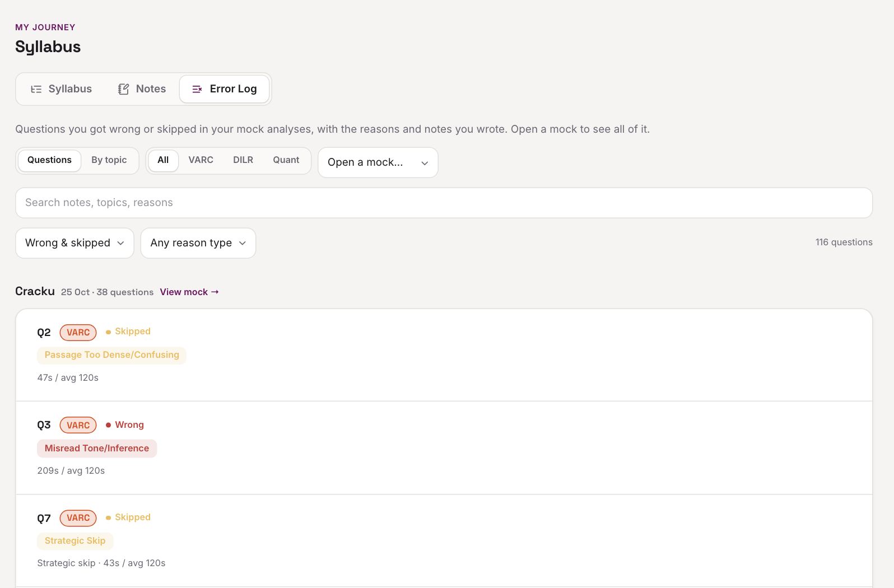Click the Error Log tab icon

pyautogui.click(x=197, y=89)
